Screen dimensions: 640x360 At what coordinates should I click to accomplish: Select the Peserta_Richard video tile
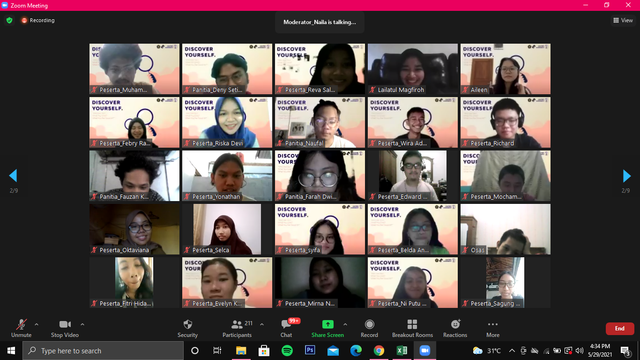point(505,122)
